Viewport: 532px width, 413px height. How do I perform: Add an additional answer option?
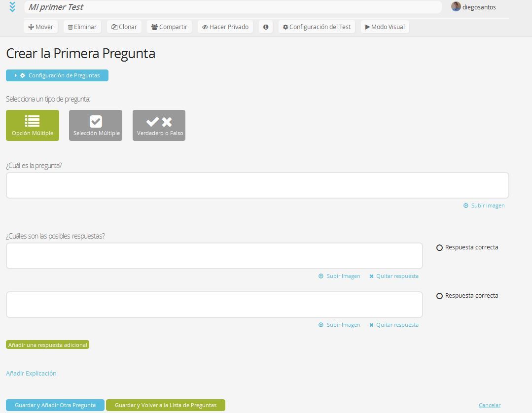click(x=48, y=345)
